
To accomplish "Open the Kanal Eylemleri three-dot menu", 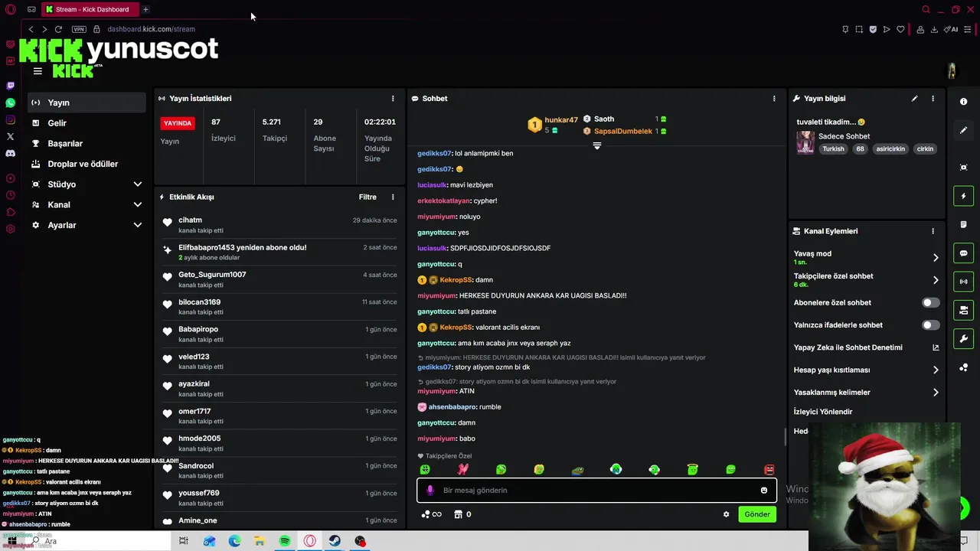I will (x=933, y=231).
